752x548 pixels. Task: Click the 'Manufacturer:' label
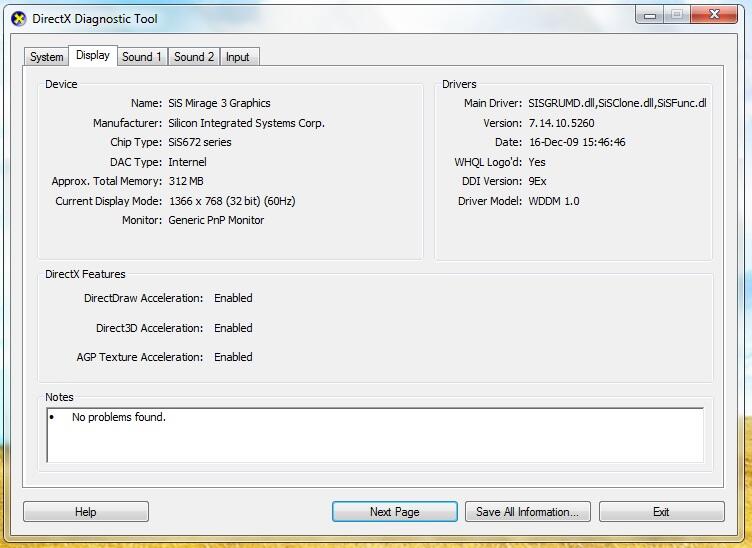[x=128, y=123]
